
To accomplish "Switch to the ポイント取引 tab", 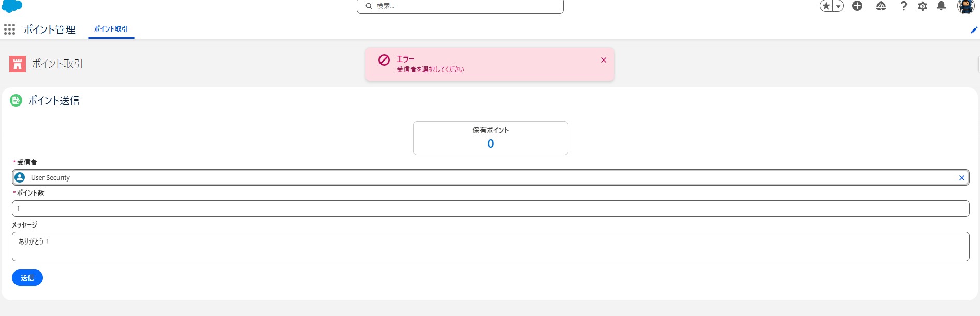I will [111, 29].
